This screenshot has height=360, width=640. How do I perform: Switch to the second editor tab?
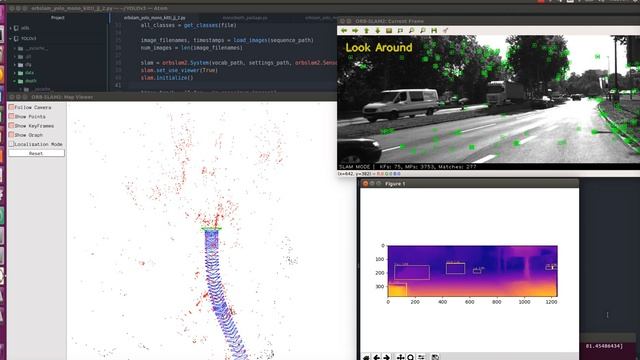[x=245, y=18]
